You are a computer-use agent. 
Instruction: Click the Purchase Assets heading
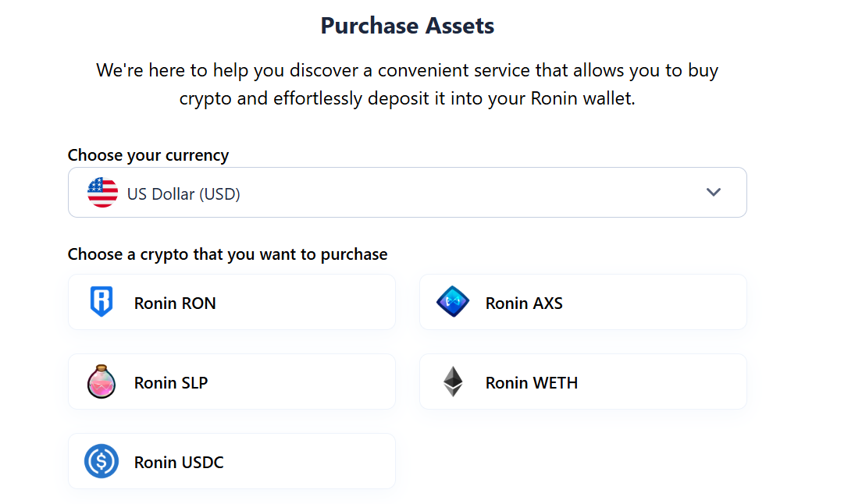click(407, 25)
